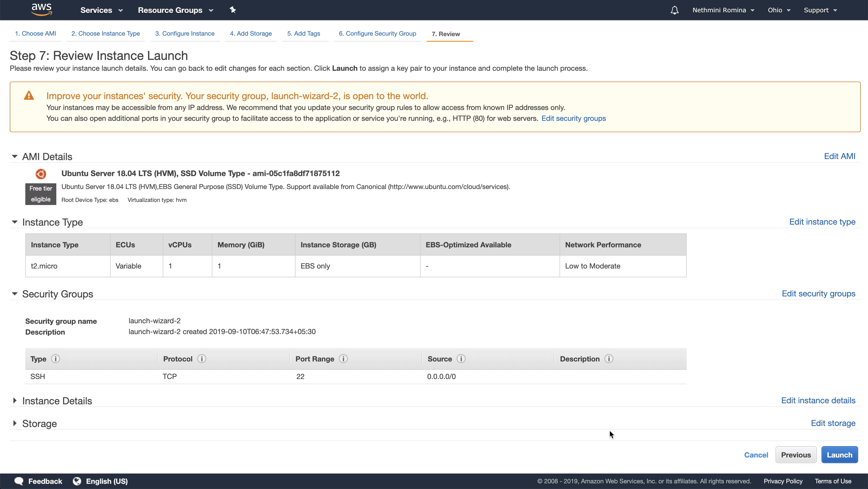
Task: Click the Edit instance type link
Action: (x=822, y=222)
